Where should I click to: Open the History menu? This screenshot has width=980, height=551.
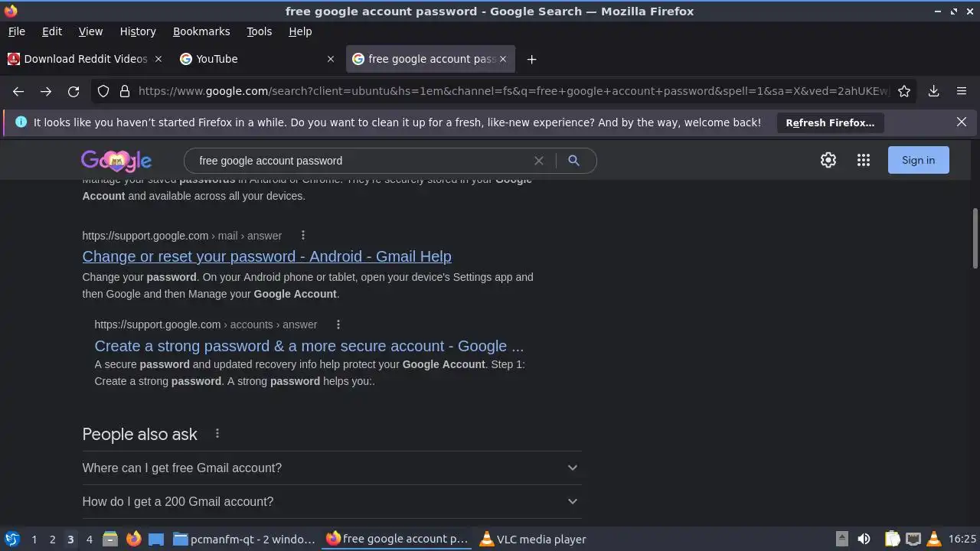tap(138, 31)
